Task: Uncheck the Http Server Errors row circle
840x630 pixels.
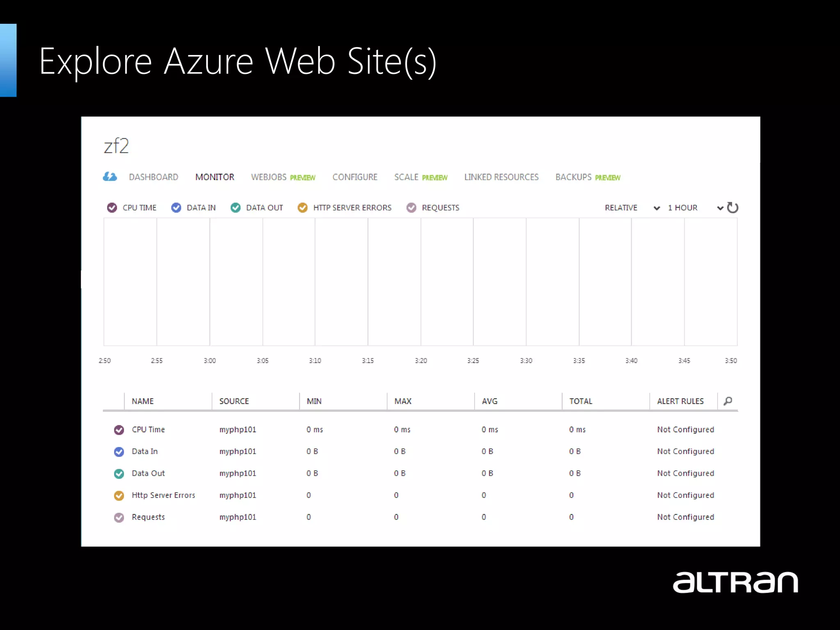Action: click(x=119, y=495)
